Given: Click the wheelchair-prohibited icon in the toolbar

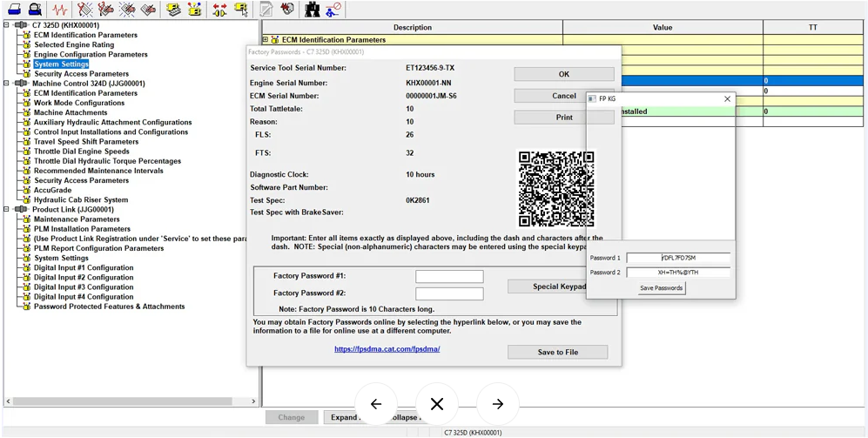Looking at the screenshot, I should pyautogui.click(x=333, y=10).
